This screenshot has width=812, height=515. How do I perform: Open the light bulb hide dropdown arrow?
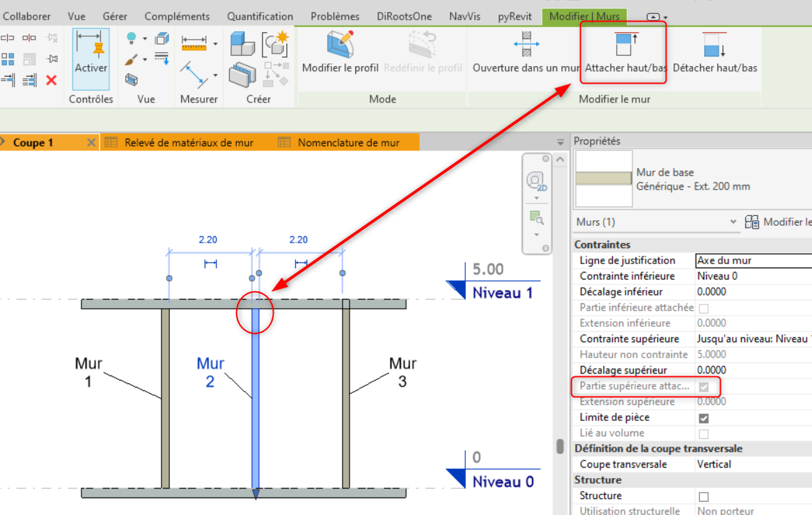(x=145, y=39)
